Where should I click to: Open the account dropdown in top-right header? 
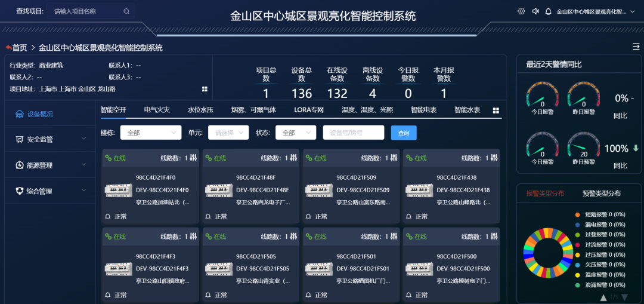[x=596, y=11]
